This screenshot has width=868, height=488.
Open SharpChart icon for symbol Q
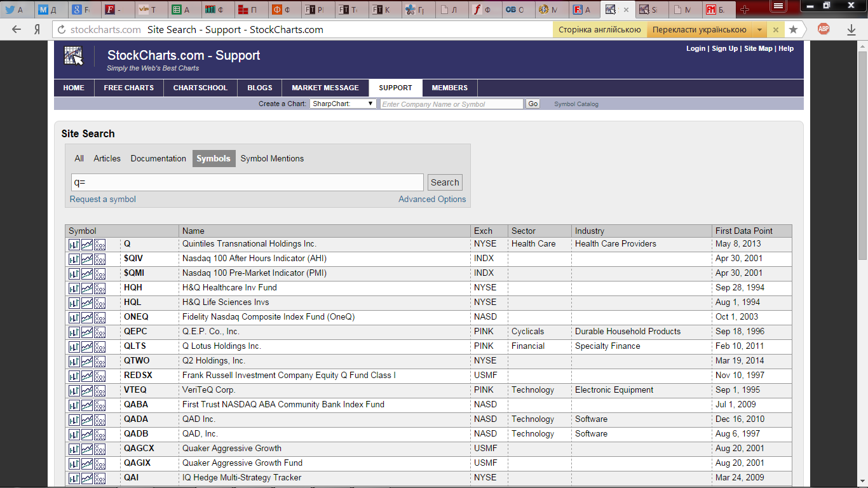click(74, 244)
